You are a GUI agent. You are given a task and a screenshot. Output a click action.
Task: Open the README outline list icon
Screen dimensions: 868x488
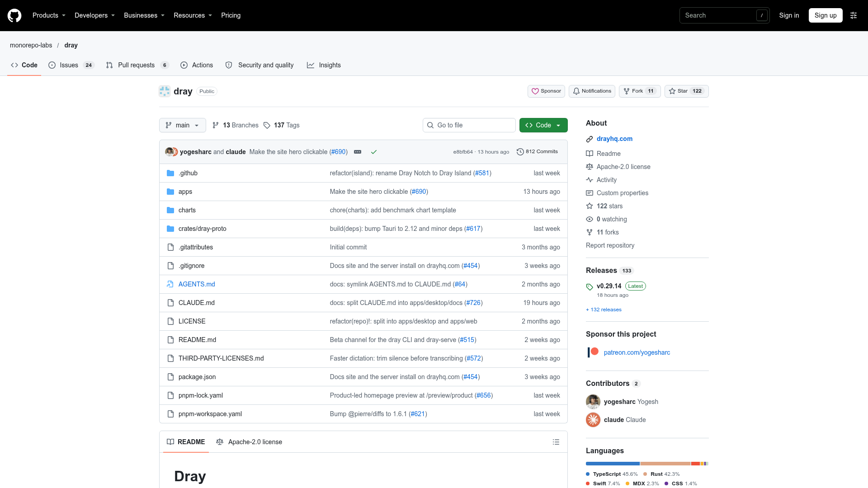(x=556, y=442)
